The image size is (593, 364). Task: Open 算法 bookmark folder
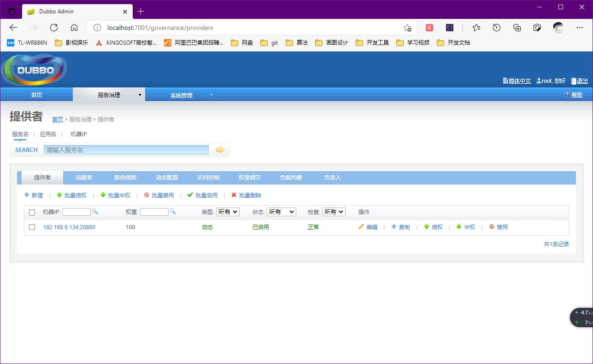coord(297,42)
